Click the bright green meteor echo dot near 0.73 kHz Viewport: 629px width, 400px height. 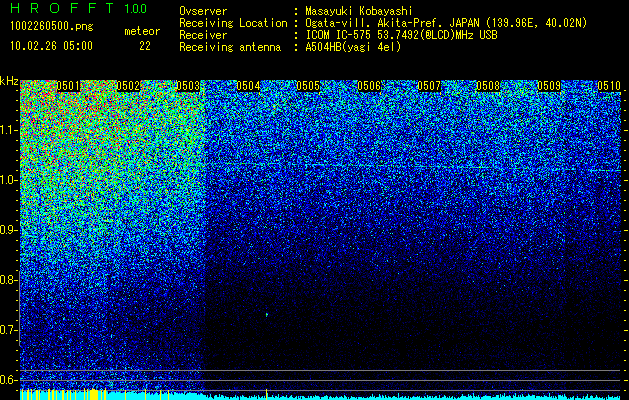click(x=267, y=315)
